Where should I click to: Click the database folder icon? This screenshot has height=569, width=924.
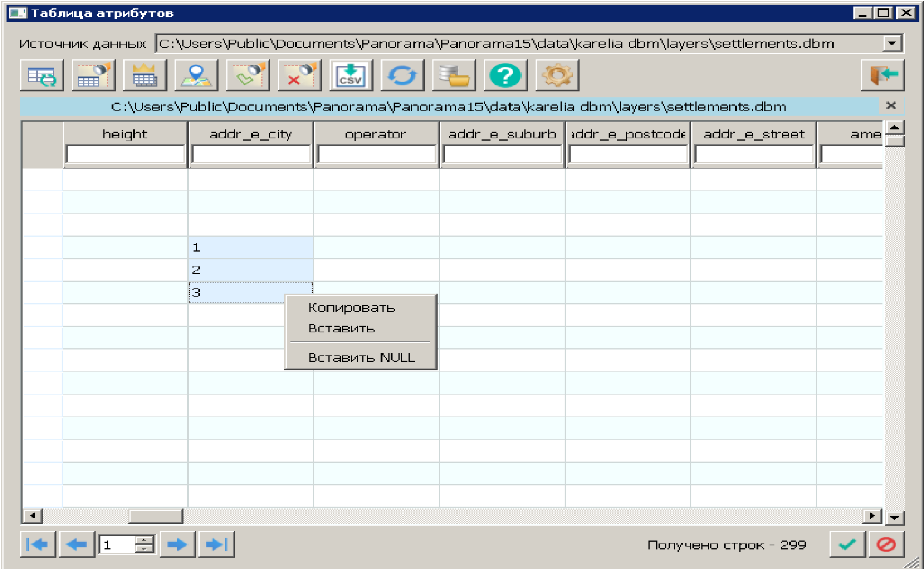click(x=454, y=75)
